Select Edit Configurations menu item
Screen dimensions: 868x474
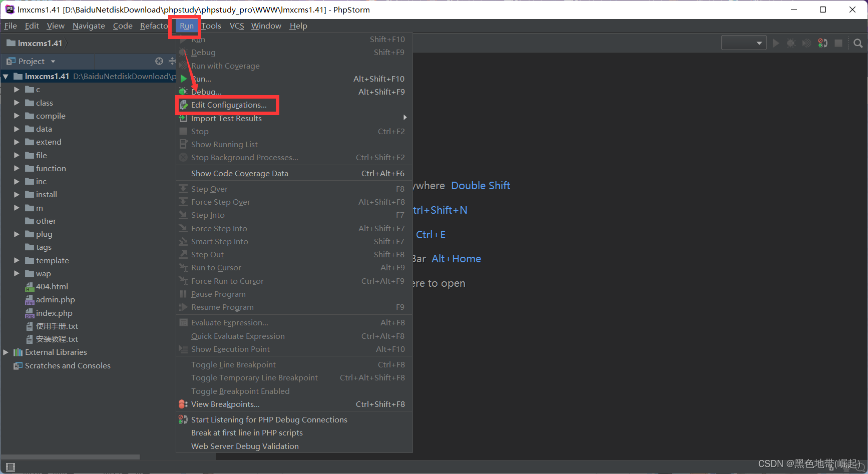(x=229, y=105)
